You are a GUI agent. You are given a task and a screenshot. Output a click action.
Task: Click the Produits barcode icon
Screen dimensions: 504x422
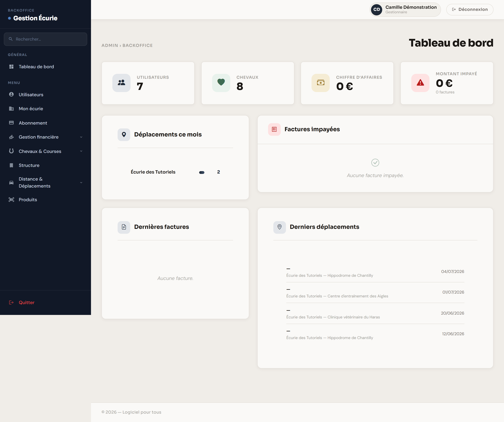click(x=11, y=200)
